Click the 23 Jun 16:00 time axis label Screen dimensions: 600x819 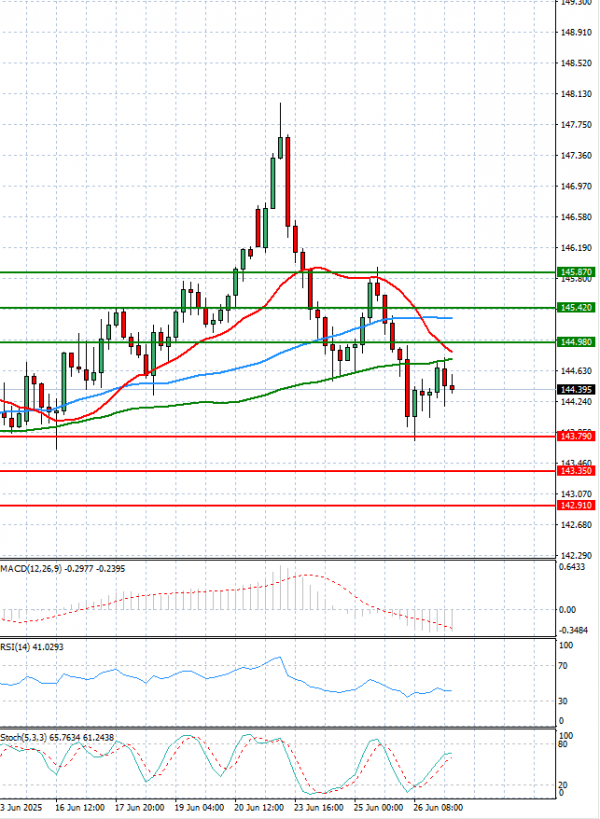click(x=319, y=808)
